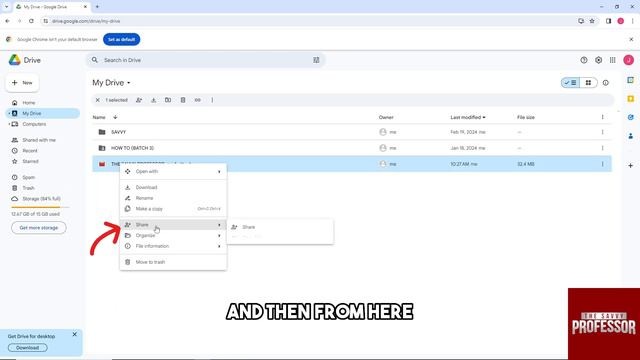
Task: Choose Make a copy from context menu
Action: [173, 209]
